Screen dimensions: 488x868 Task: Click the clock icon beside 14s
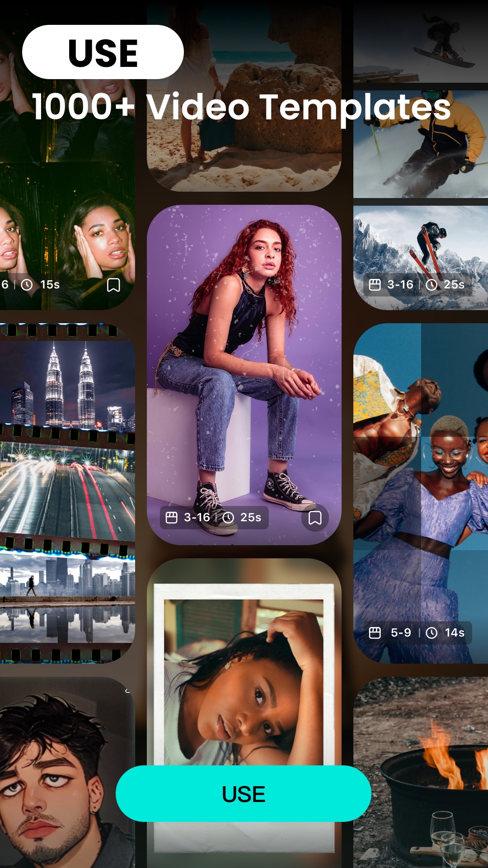coord(432,632)
